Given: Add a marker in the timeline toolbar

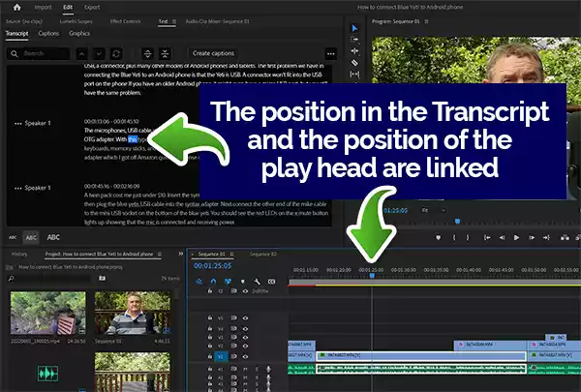Looking at the screenshot, I should pyautogui.click(x=243, y=282).
